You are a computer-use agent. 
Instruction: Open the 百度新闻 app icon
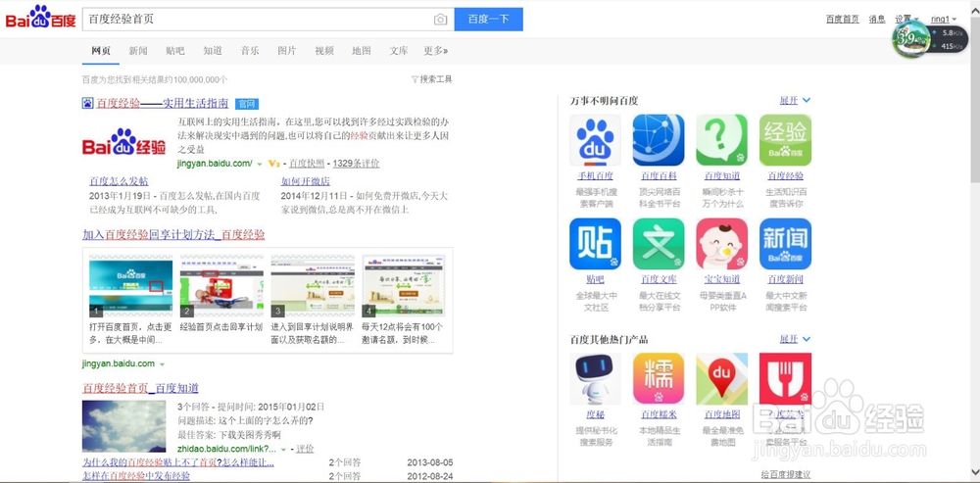[x=785, y=244]
